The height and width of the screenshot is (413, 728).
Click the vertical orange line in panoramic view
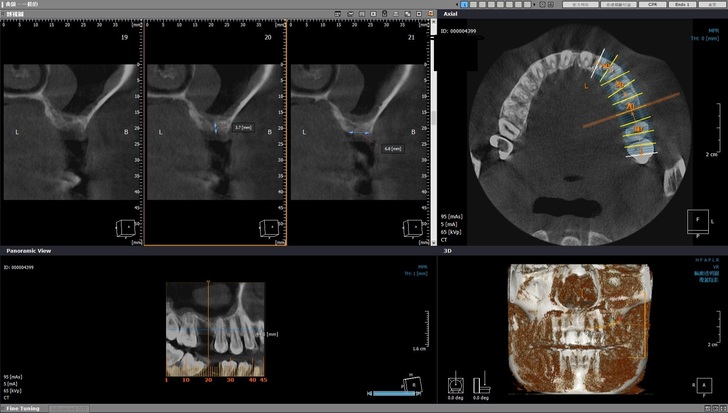click(x=208, y=328)
